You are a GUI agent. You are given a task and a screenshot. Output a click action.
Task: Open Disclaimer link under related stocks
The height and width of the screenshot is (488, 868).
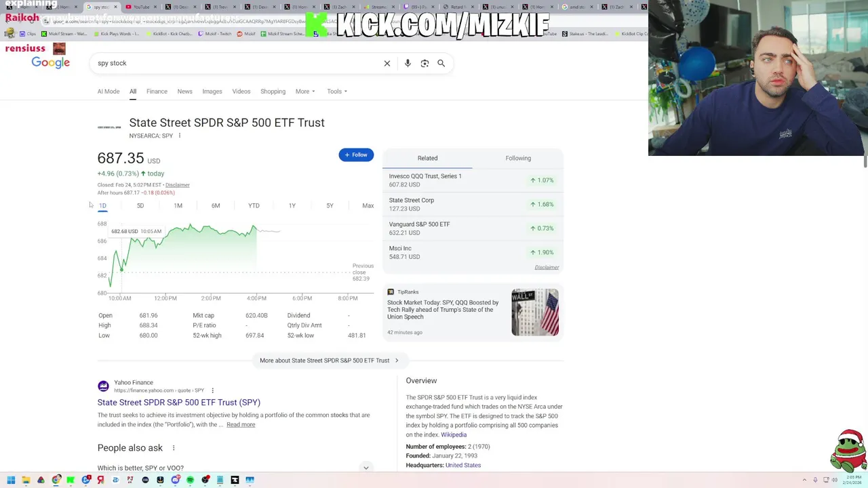547,268
